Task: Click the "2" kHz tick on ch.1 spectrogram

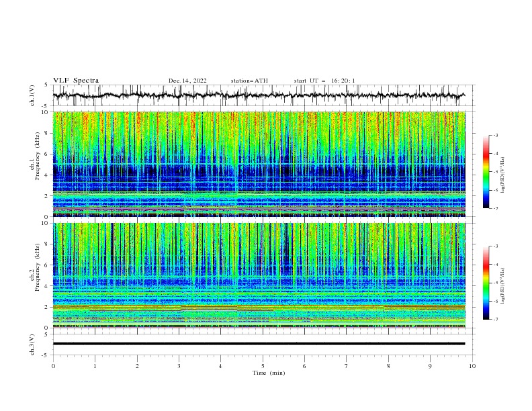Action: (47, 196)
